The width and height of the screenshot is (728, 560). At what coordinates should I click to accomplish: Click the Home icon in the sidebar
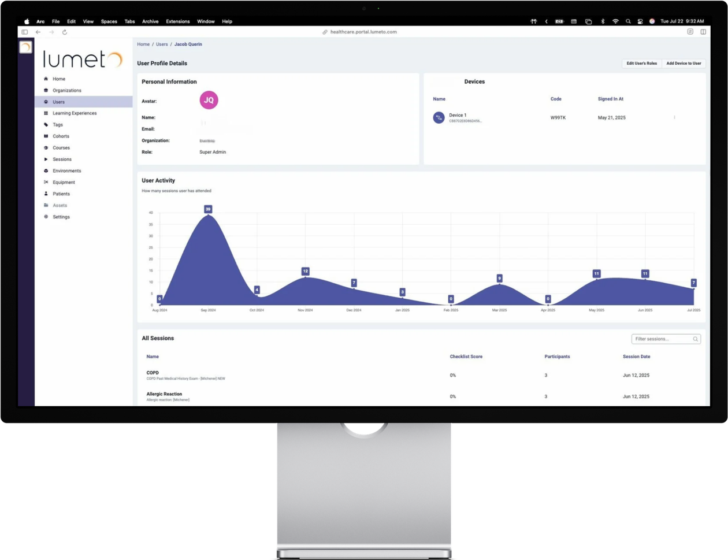click(x=46, y=79)
